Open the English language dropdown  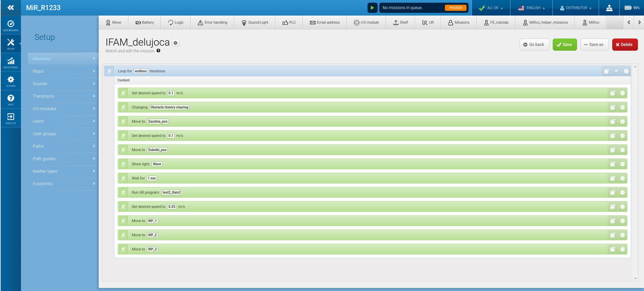(x=531, y=8)
